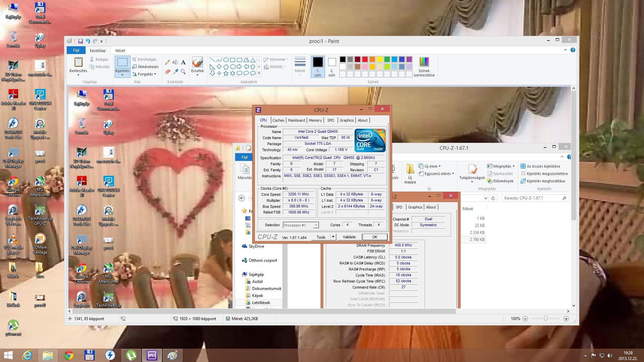This screenshot has height=362, width=644.
Task: Open the µTorrent desktop shortcut
Action: (13, 328)
